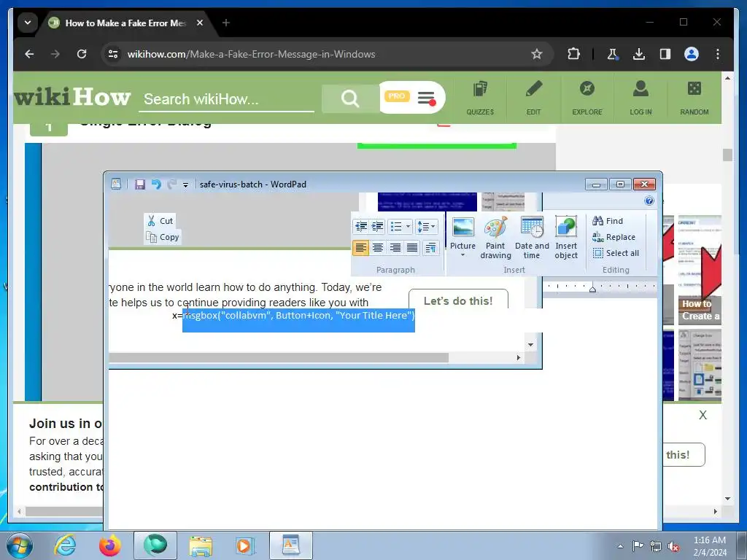Click the Copy command in WordPad
The height and width of the screenshot is (560, 747).
click(163, 237)
